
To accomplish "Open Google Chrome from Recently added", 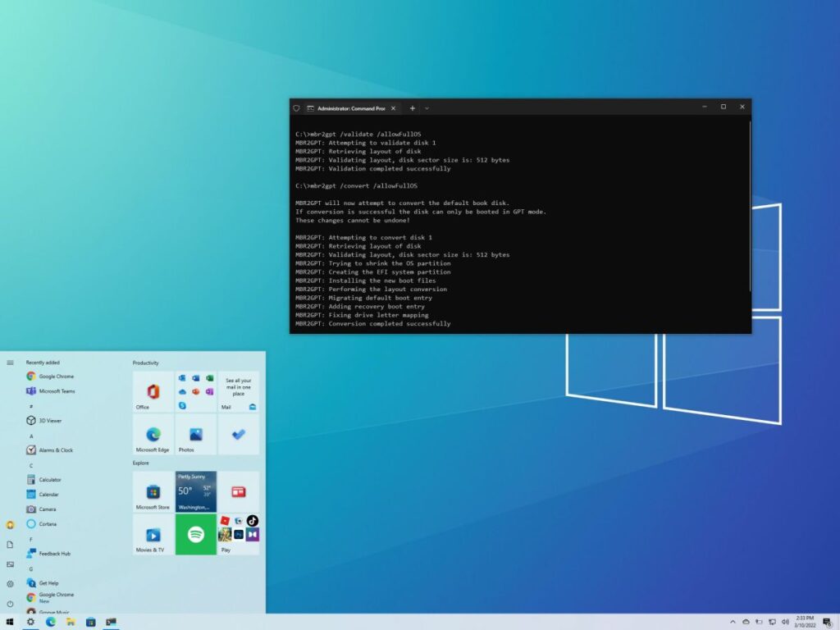I will pyautogui.click(x=49, y=376).
